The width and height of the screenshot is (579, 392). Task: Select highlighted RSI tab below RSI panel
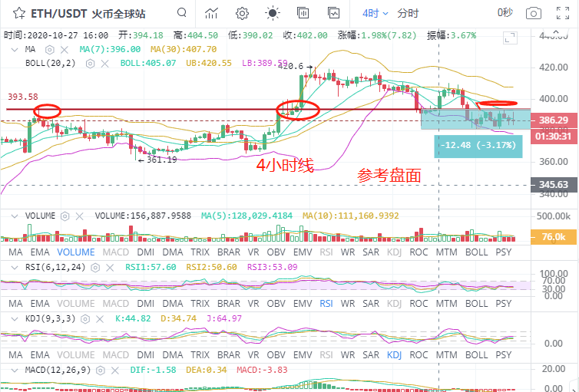tap(326, 304)
